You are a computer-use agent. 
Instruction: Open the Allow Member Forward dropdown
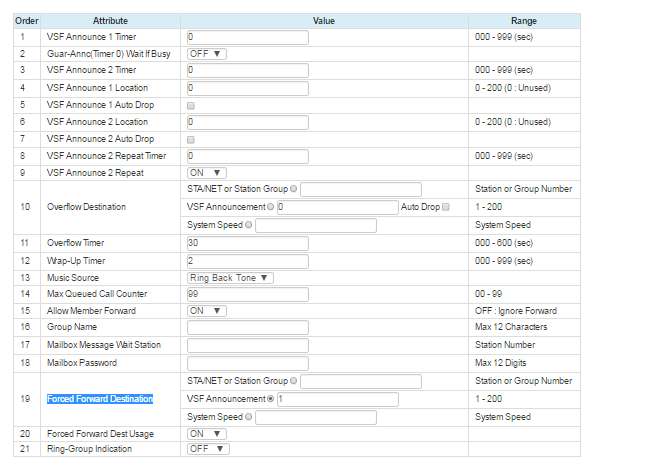coord(207,311)
